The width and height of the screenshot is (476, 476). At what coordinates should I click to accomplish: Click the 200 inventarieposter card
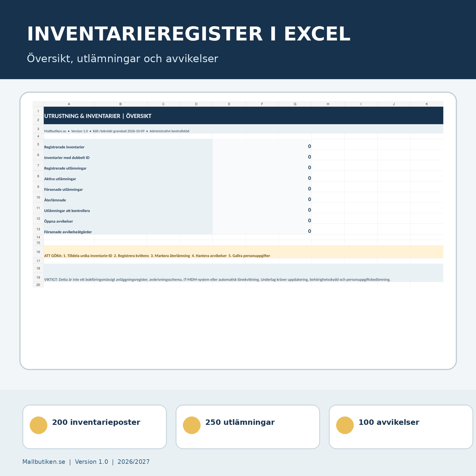94,427
